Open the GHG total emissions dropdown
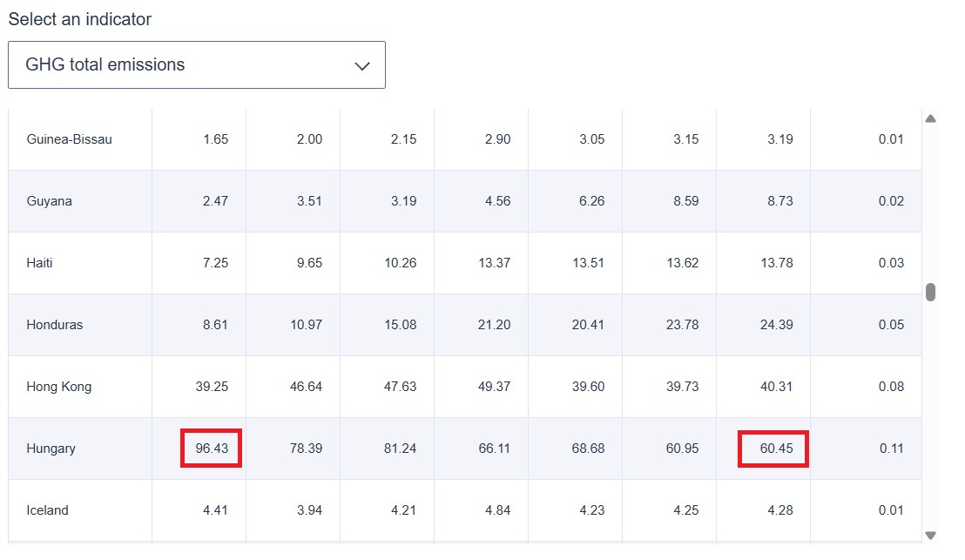The width and height of the screenshot is (965, 560). [196, 65]
